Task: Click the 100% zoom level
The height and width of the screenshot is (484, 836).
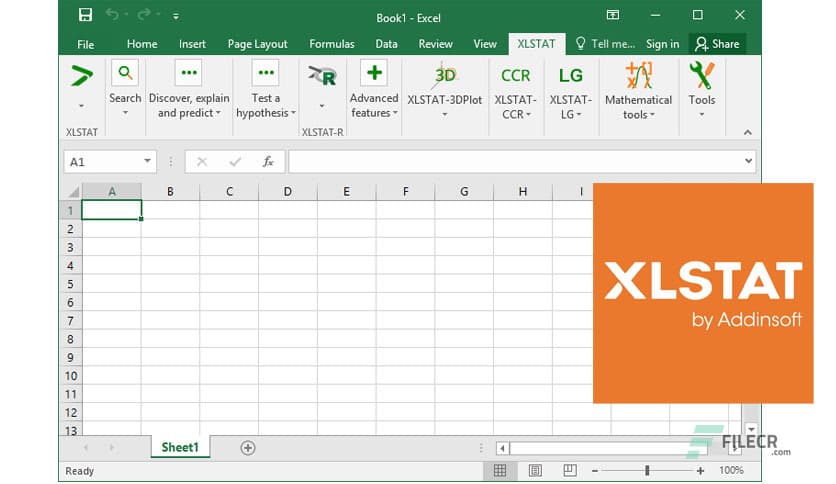Action: click(x=731, y=470)
